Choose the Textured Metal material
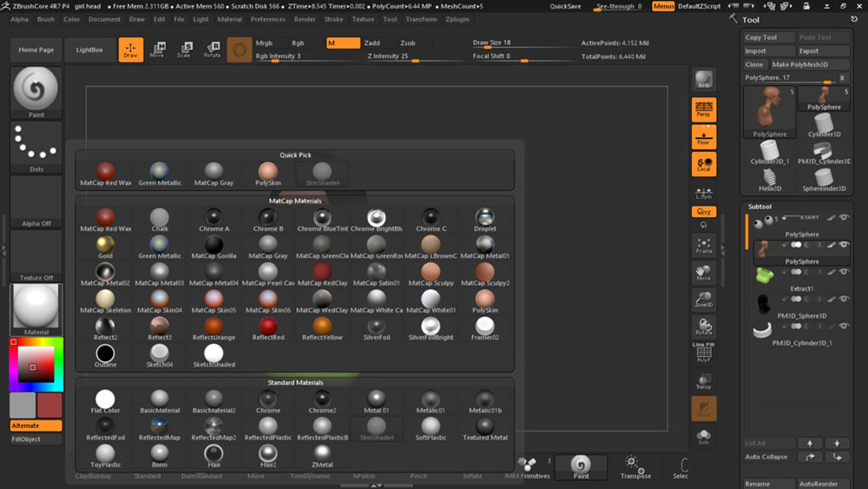Image resolution: width=868 pixels, height=489 pixels. pyautogui.click(x=485, y=429)
